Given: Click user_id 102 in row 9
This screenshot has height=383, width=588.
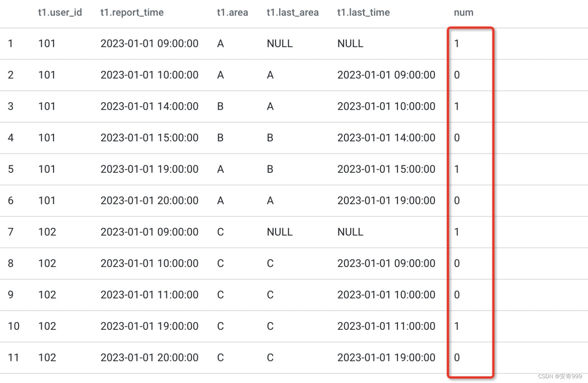Looking at the screenshot, I should click(x=47, y=294).
